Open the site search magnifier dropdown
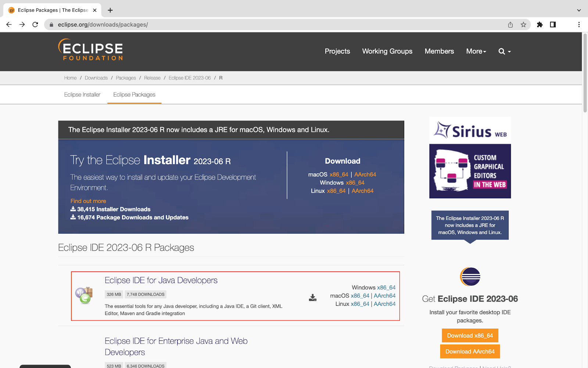This screenshot has width=588, height=368. (505, 52)
